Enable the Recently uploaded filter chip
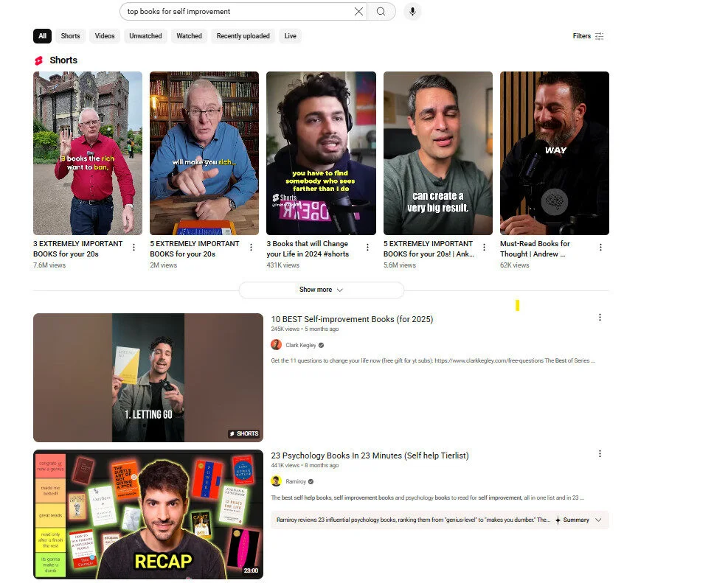 pos(243,36)
